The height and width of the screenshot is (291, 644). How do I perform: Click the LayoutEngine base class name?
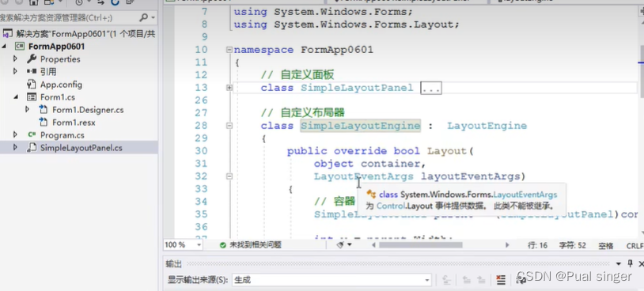point(487,126)
